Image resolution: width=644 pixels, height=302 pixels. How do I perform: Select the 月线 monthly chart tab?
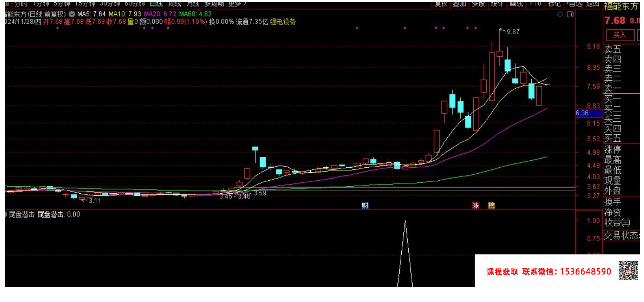coord(193,3)
